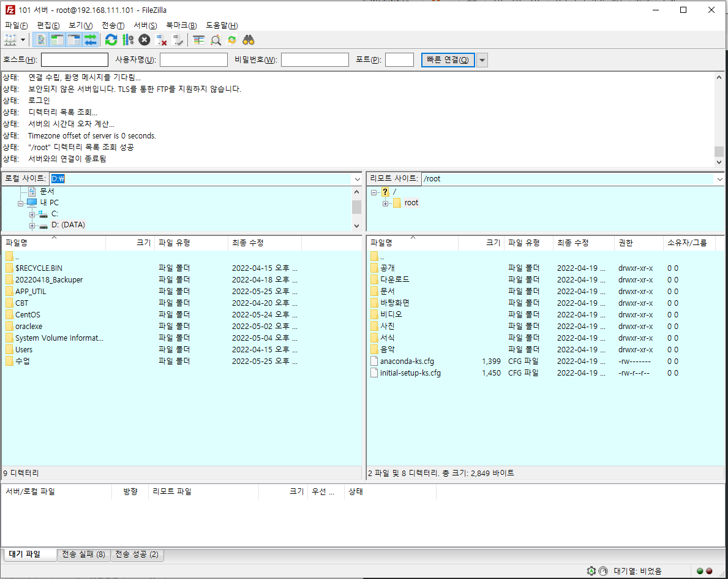Expand the remote root folder node
The width and height of the screenshot is (728, 579).
point(385,203)
